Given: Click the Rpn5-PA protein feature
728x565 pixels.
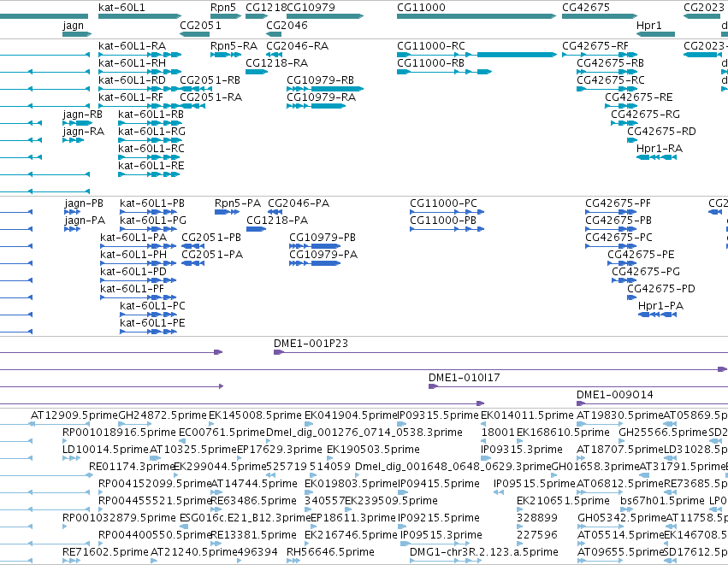Looking at the screenshot, I should [227, 212].
